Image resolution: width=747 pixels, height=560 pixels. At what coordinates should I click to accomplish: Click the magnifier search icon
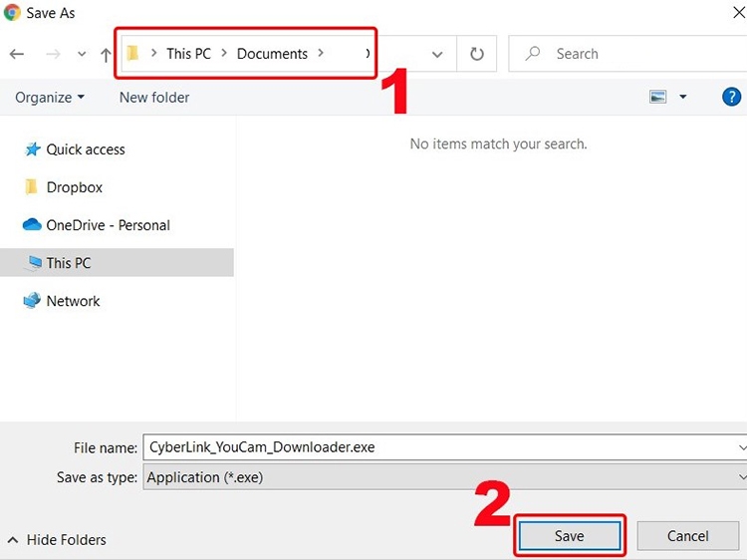(x=533, y=53)
